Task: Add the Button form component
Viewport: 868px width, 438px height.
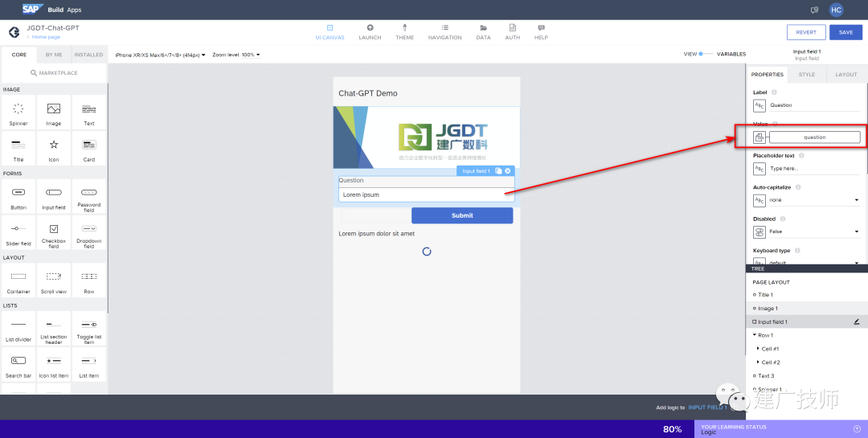Action: pyautogui.click(x=18, y=196)
